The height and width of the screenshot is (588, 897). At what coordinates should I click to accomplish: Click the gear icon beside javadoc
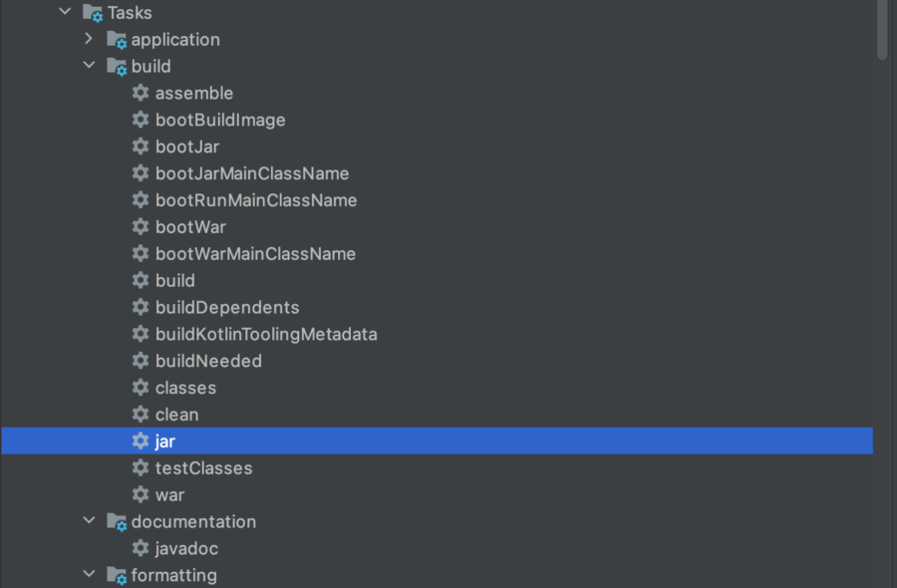tap(141, 548)
